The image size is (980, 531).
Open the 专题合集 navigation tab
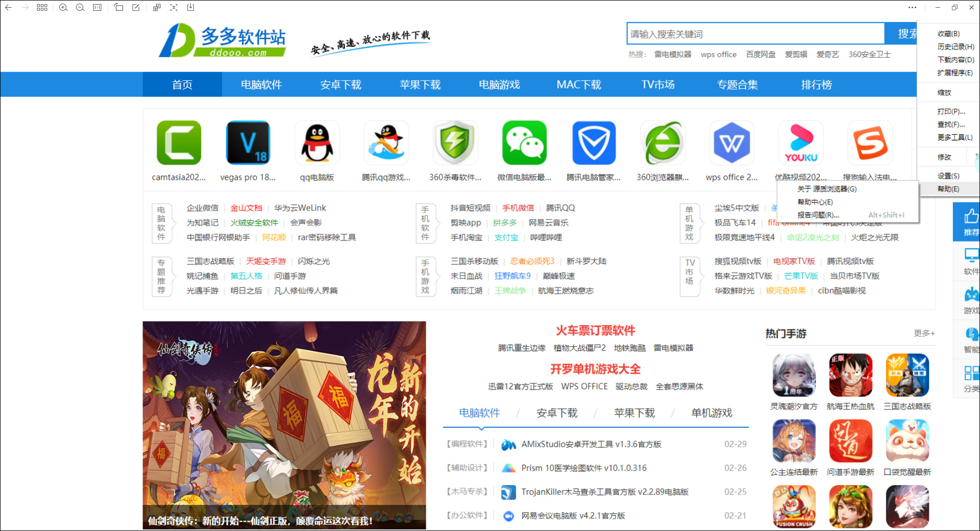737,85
